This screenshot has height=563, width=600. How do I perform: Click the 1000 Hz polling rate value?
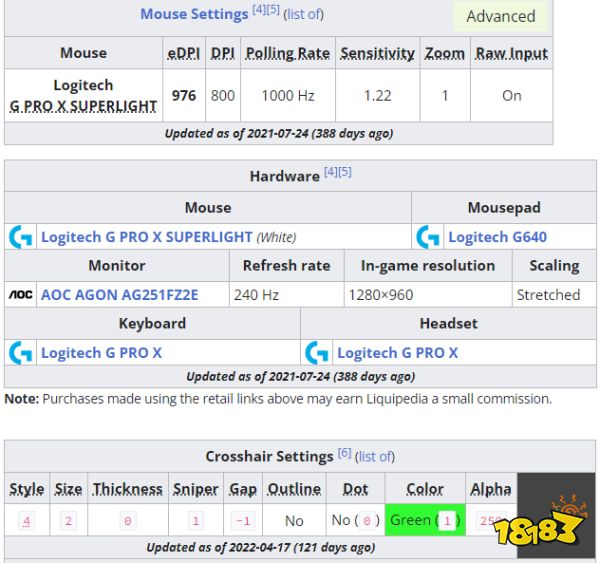(x=288, y=95)
